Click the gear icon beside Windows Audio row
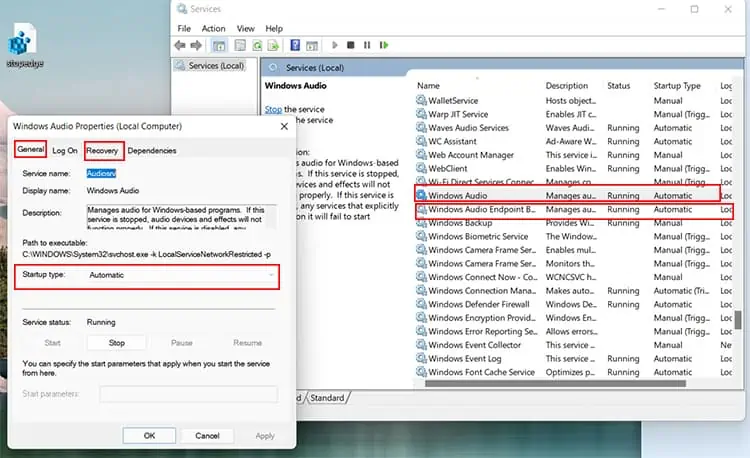The image size is (750, 458). tap(421, 195)
